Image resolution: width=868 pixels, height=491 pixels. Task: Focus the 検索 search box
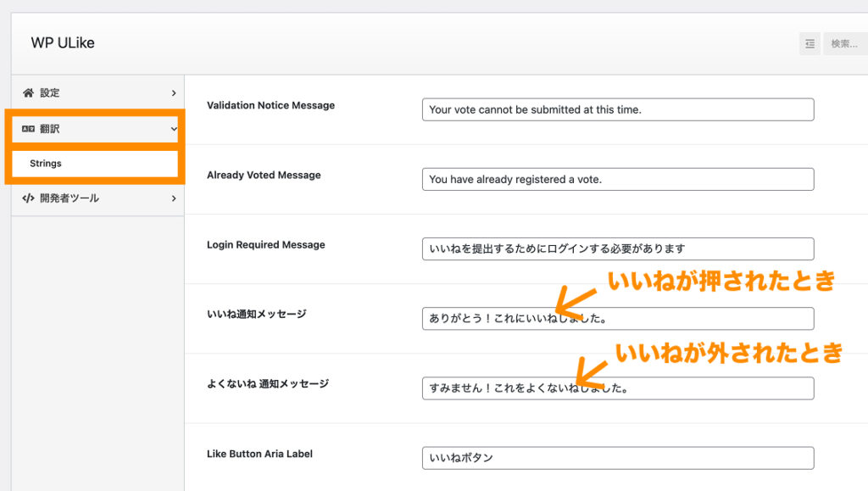point(845,43)
